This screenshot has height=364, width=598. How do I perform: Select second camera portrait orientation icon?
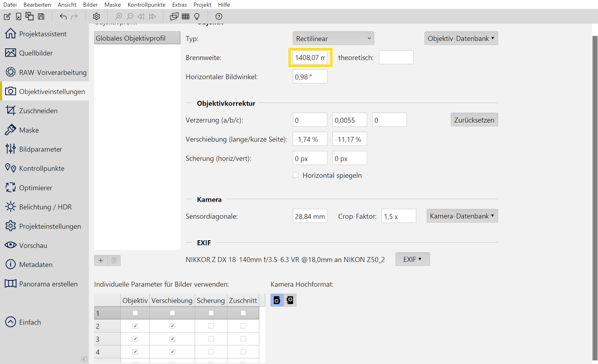pos(290,300)
